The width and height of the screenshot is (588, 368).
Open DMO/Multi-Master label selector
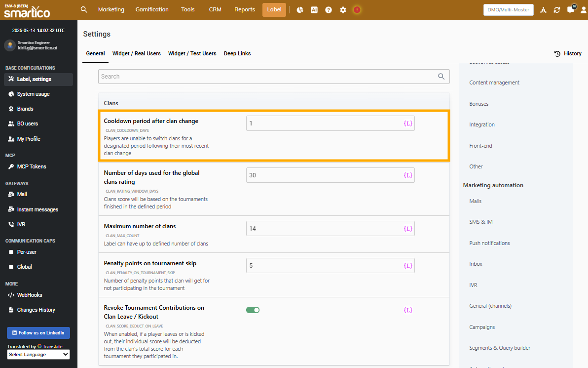(508, 10)
